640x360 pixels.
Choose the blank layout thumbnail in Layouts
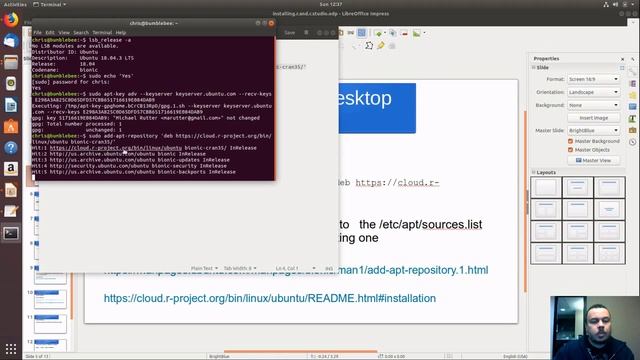[546, 187]
